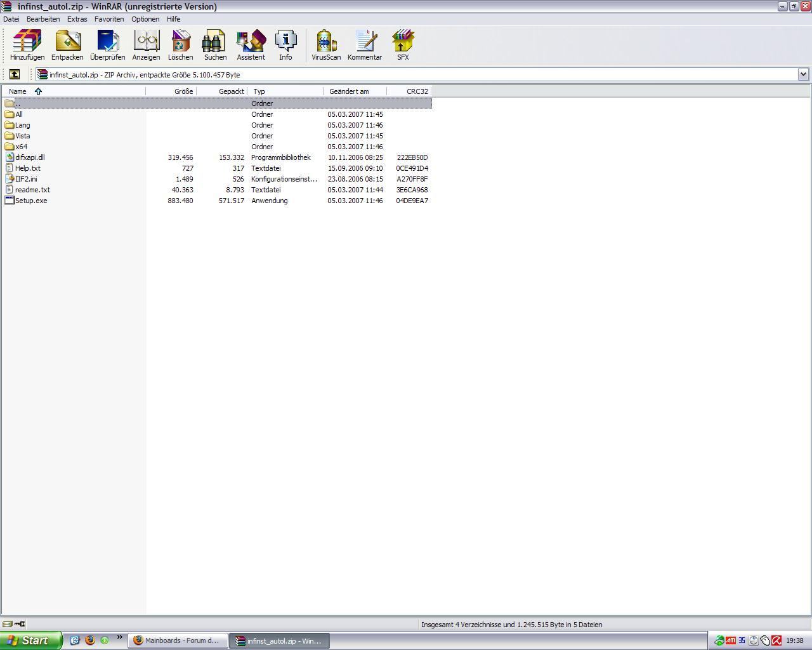
Task: Click the Kommentar toolbar icon
Action: click(365, 44)
